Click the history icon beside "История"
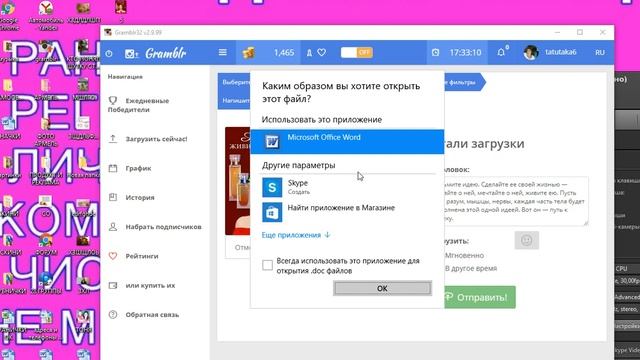 click(113, 198)
